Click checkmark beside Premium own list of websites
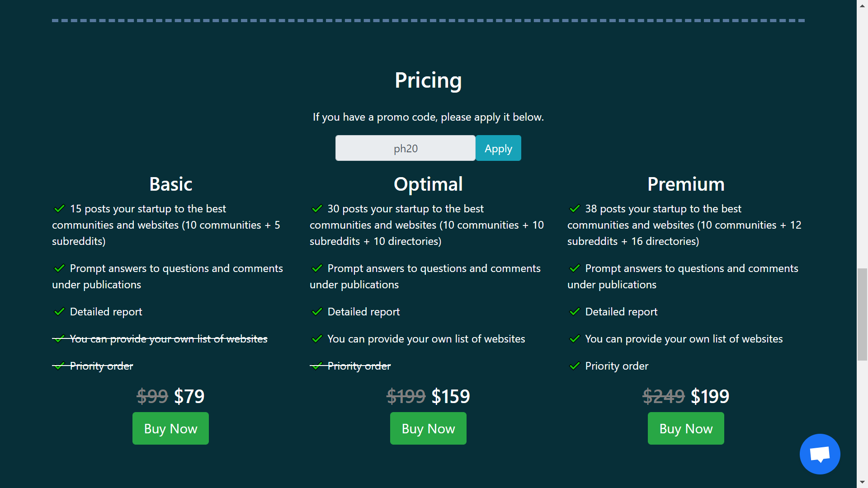This screenshot has width=868, height=488. [575, 339]
